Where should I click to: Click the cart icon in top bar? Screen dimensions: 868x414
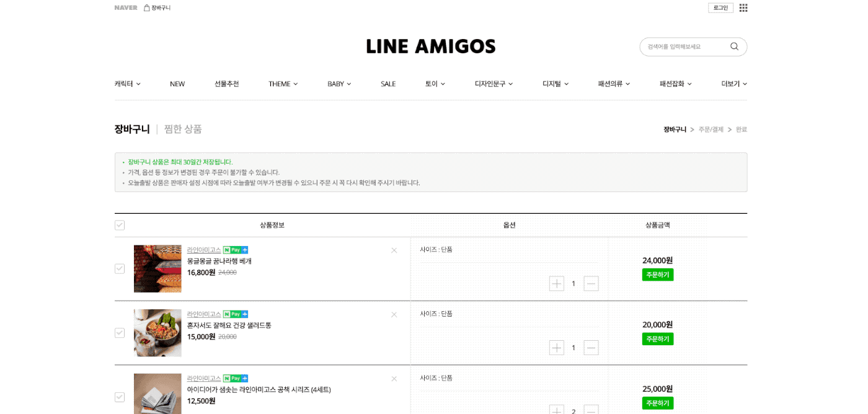[147, 8]
